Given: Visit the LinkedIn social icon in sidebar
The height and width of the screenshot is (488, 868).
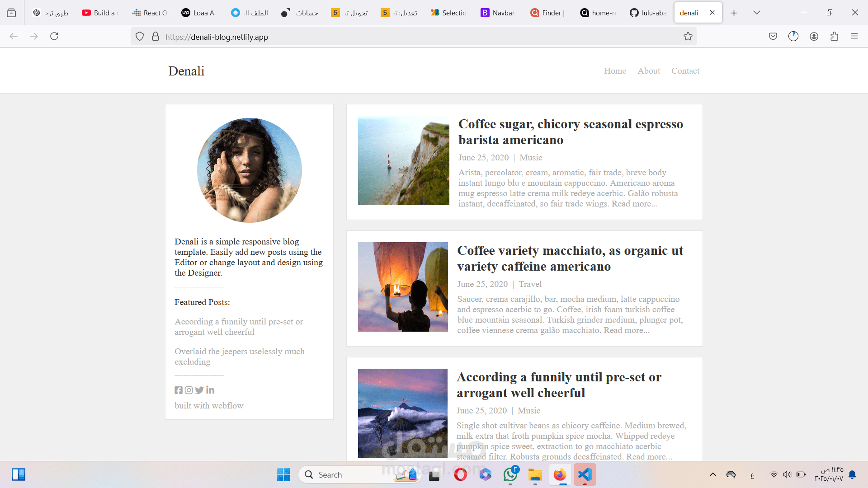Looking at the screenshot, I should click(x=210, y=390).
